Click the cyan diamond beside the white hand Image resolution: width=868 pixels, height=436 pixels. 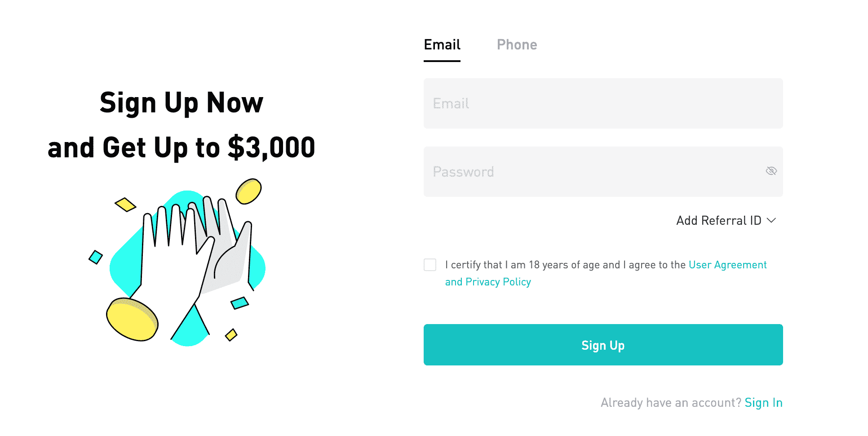pyautogui.click(x=96, y=257)
